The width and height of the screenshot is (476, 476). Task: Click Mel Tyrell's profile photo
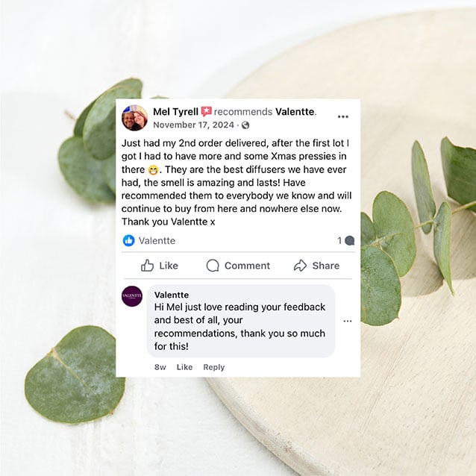point(134,118)
